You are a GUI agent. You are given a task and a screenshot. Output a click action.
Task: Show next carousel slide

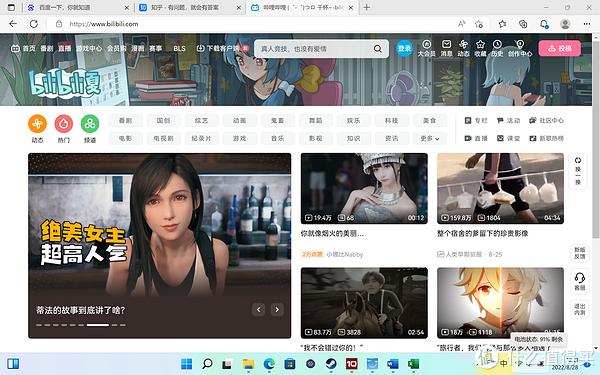(277, 309)
